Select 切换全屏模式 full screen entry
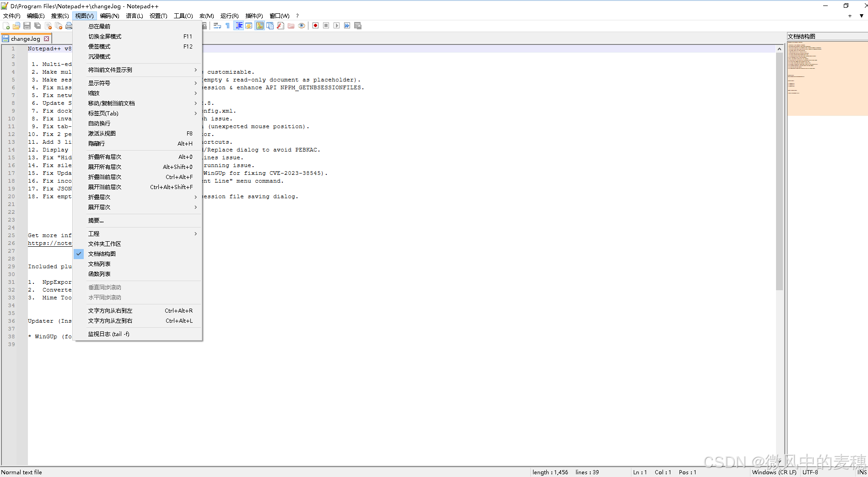 click(x=137, y=37)
